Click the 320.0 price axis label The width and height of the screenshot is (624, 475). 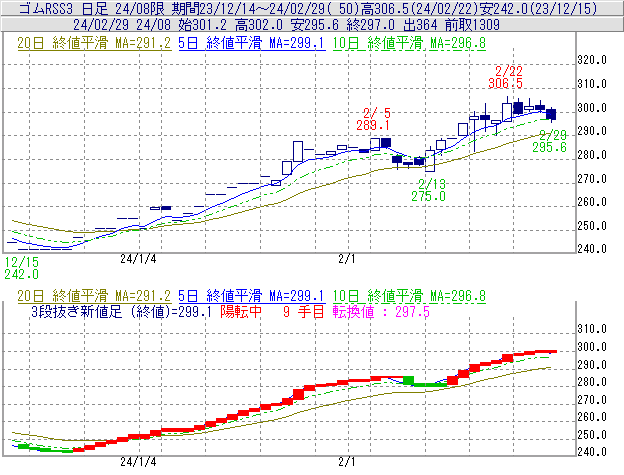click(x=592, y=60)
